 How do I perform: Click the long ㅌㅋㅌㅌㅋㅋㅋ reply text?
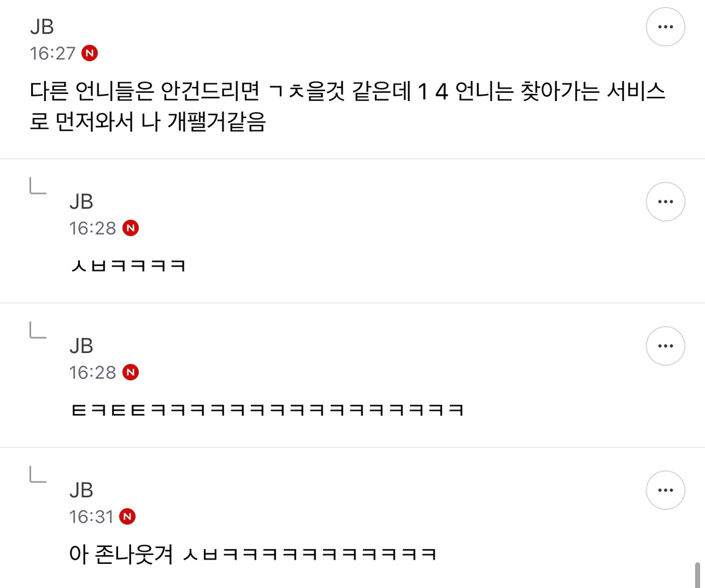point(267,410)
